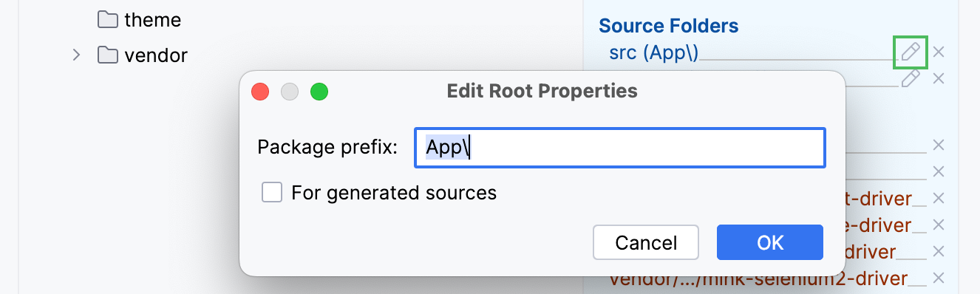The width and height of the screenshot is (980, 294).
Task: Confirm the dialog with OK
Action: point(770,242)
